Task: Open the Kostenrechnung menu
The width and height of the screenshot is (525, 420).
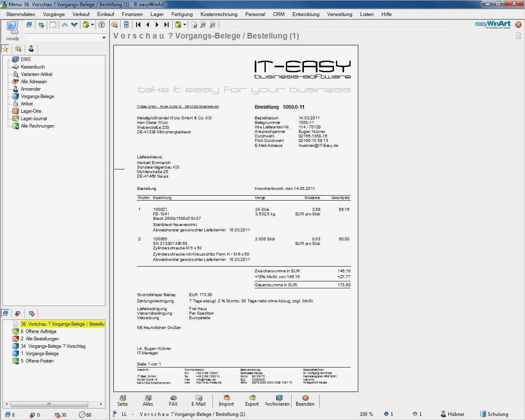Action: coord(219,14)
